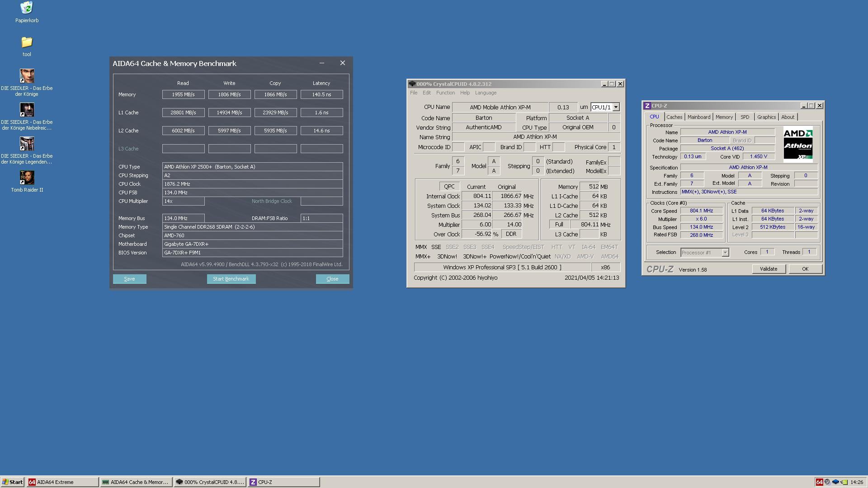Viewport: 868px width, 488px height.
Task: Click Code Name Barton field in CrystalCPUID
Action: coord(484,117)
